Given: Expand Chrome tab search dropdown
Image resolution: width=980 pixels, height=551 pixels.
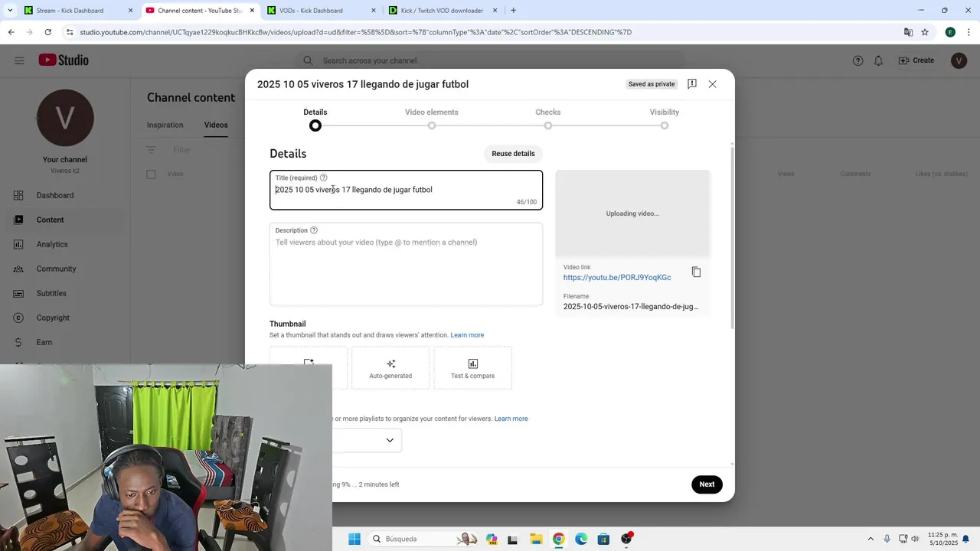Looking at the screenshot, I should point(10,11).
